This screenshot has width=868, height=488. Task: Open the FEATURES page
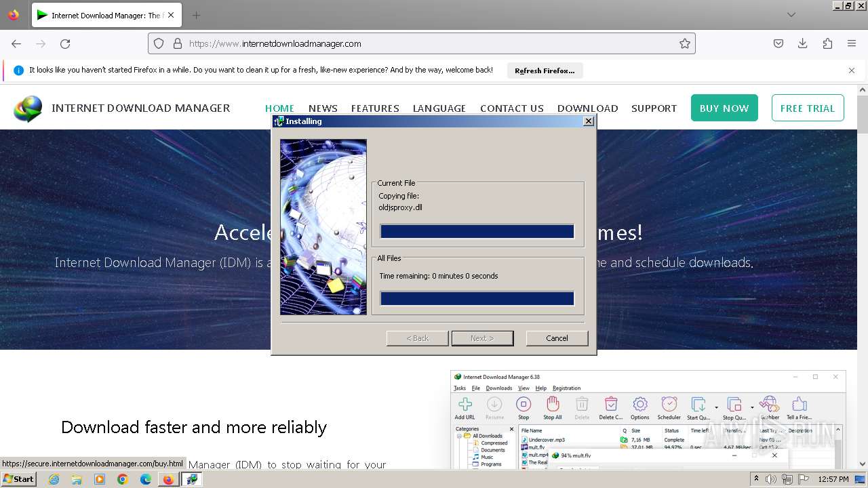coord(375,108)
